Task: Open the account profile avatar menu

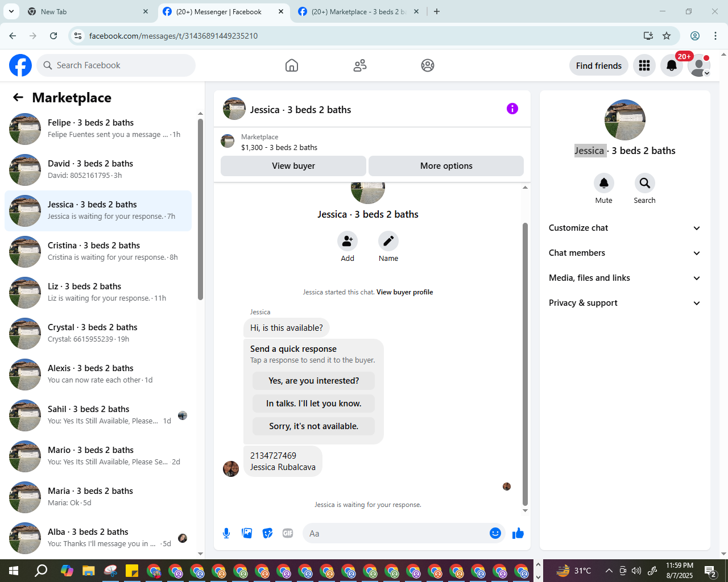Action: pos(699,65)
